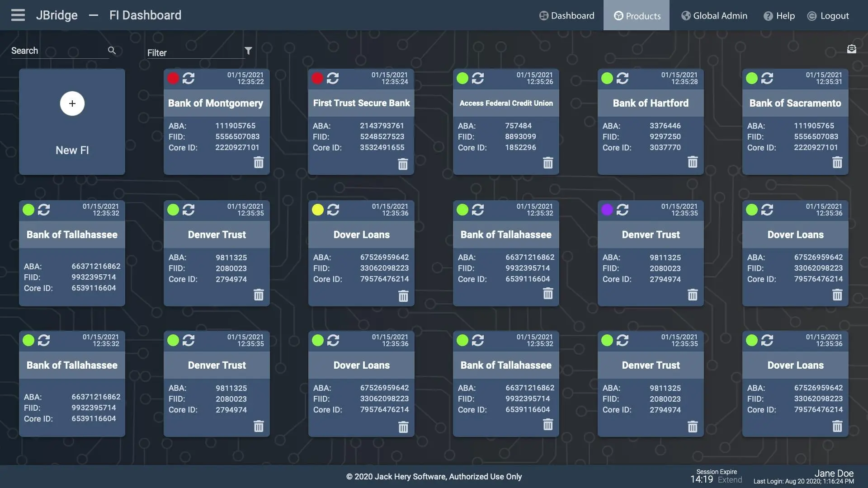The image size is (868, 488).
Task: Go to Global Admin
Action: click(714, 16)
